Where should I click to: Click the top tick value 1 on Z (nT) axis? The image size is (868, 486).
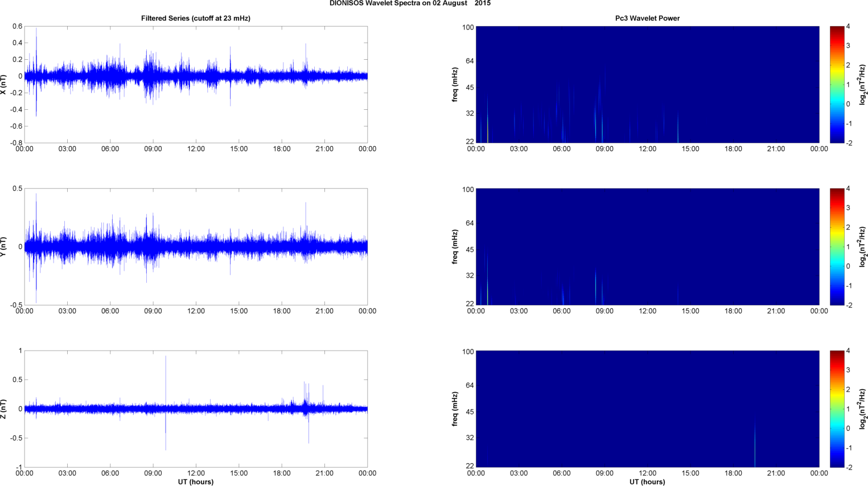[x=20, y=351]
